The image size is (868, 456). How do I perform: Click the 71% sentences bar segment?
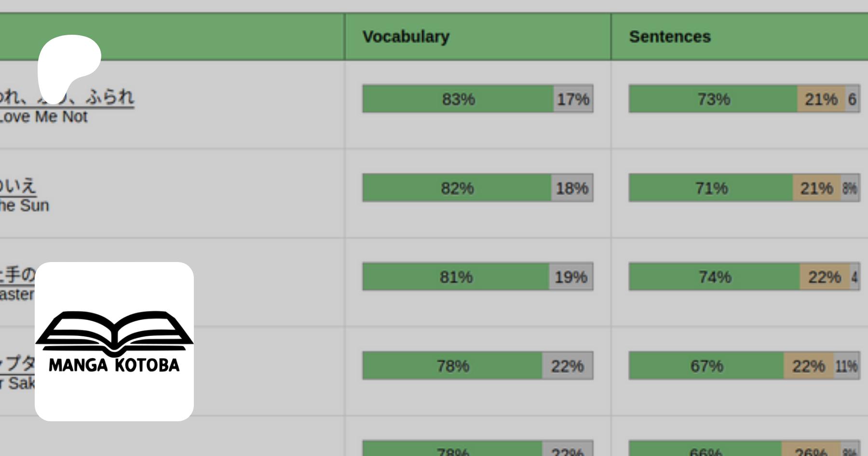(711, 188)
